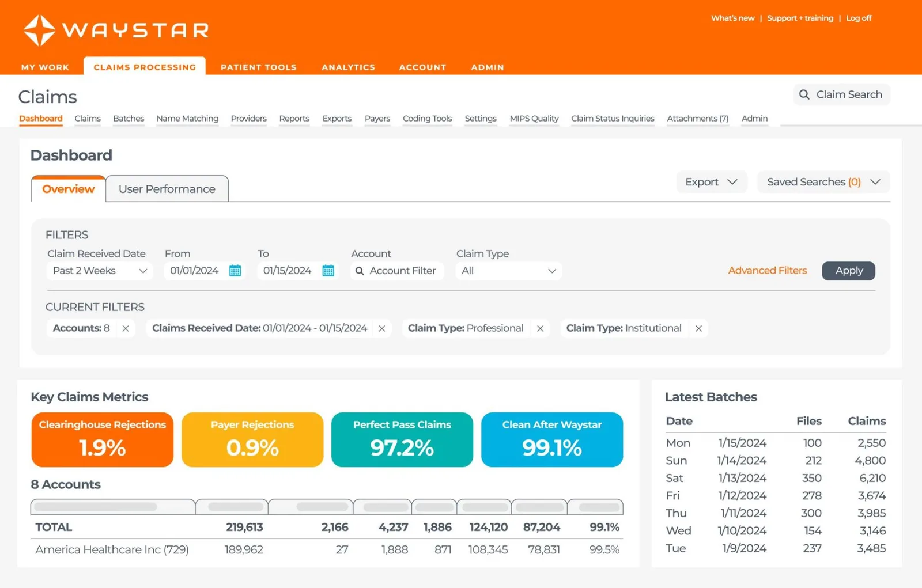
Task: Expand the Past 2 Weeks dropdown
Action: (99, 271)
